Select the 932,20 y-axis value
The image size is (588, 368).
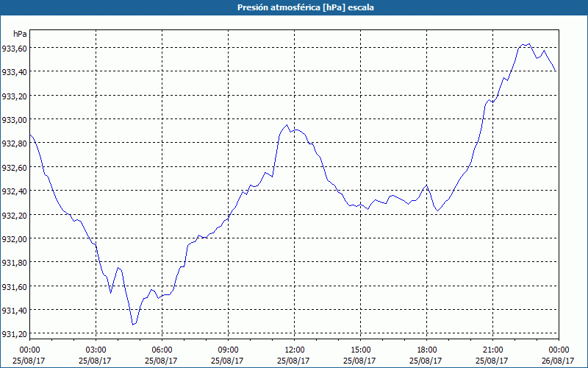click(14, 215)
